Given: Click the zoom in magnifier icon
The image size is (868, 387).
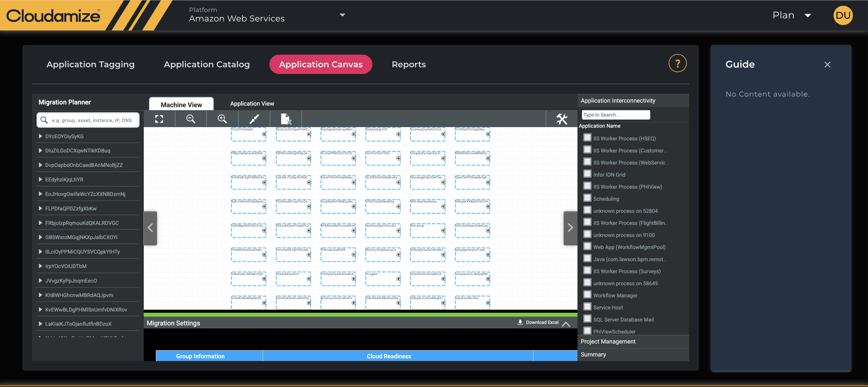Looking at the screenshot, I should click(222, 119).
